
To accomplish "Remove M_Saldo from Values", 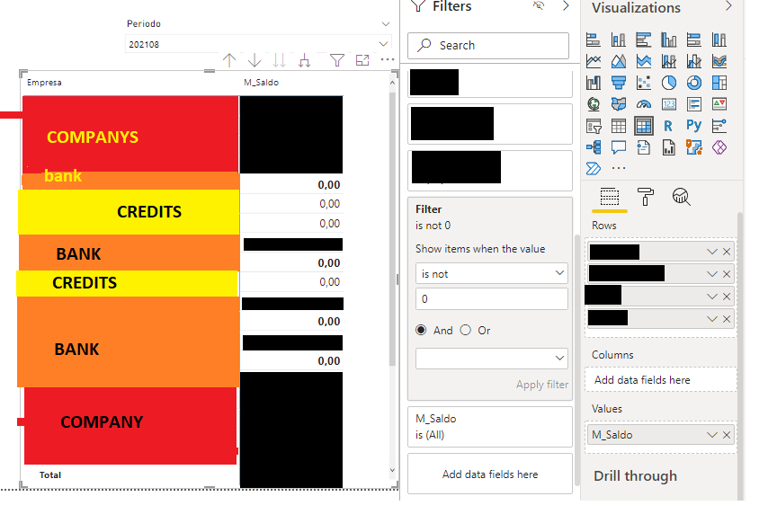I will 727,434.
